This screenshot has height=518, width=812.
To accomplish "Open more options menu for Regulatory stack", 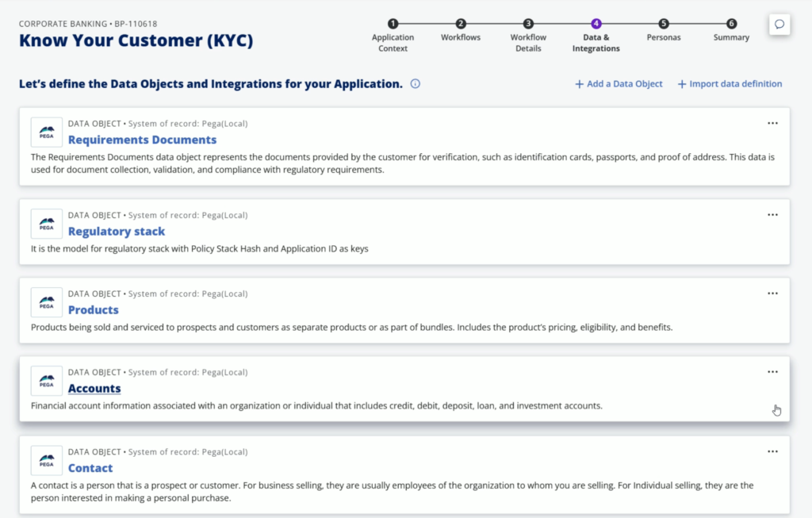I will (772, 215).
